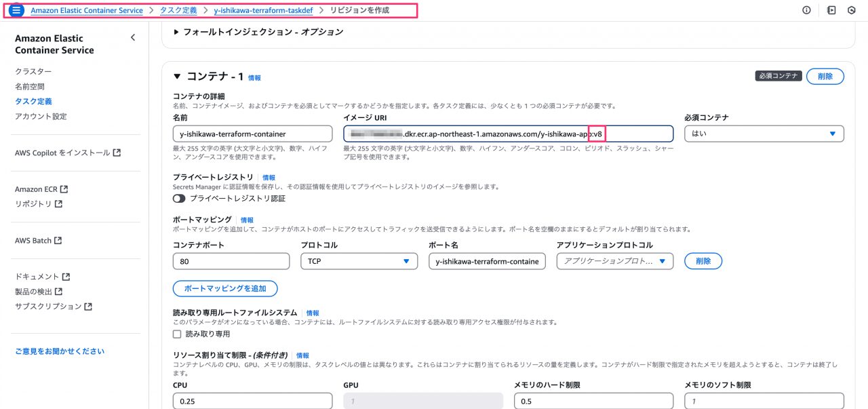
Task: Open AWS Batch sidebar link
Action: point(33,240)
